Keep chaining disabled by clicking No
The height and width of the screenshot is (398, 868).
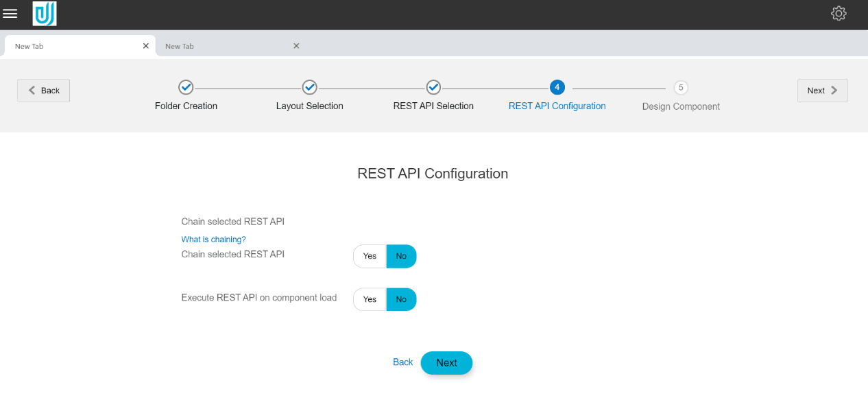pos(401,256)
